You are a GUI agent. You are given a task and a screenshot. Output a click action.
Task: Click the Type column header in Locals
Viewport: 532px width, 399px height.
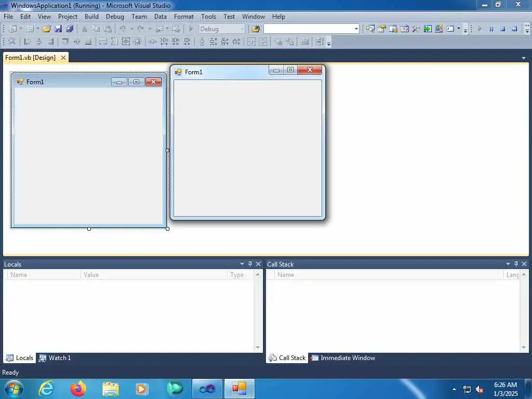[x=240, y=275]
